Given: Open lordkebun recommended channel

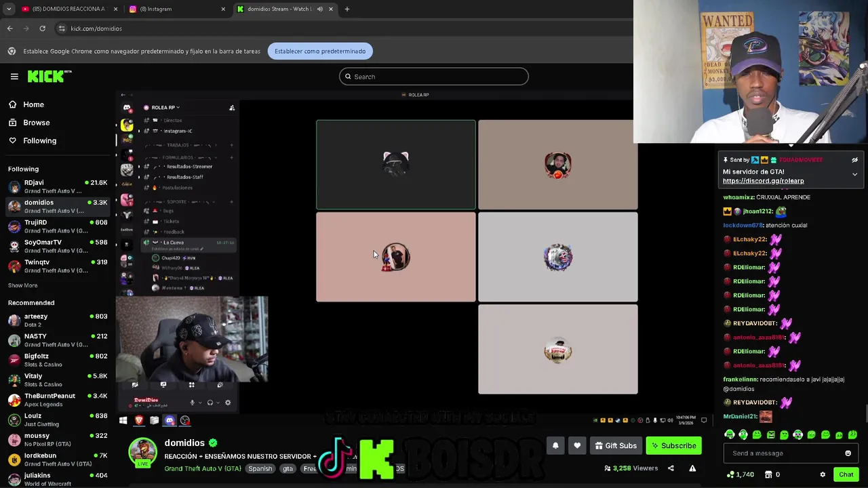Looking at the screenshot, I should 58,460.
